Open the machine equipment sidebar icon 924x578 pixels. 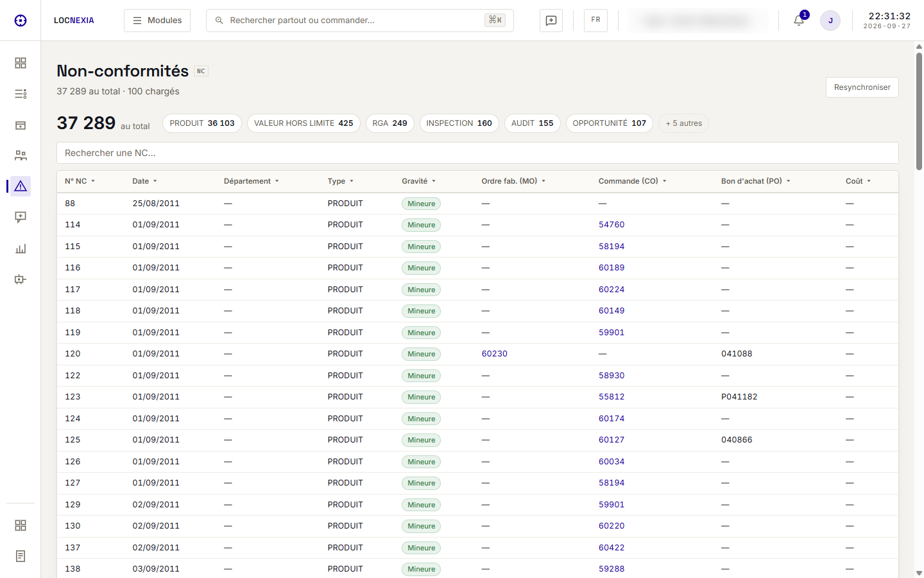coord(21,279)
